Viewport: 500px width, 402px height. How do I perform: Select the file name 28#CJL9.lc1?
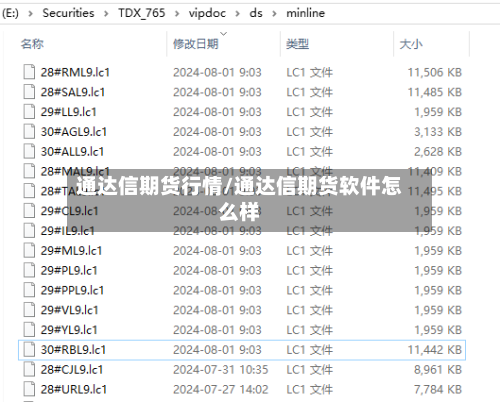point(72,370)
